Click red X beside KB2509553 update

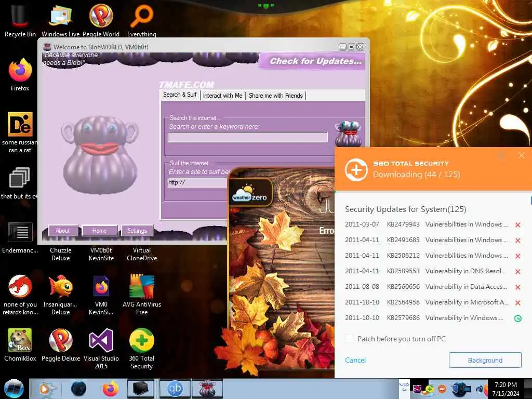coord(518,271)
